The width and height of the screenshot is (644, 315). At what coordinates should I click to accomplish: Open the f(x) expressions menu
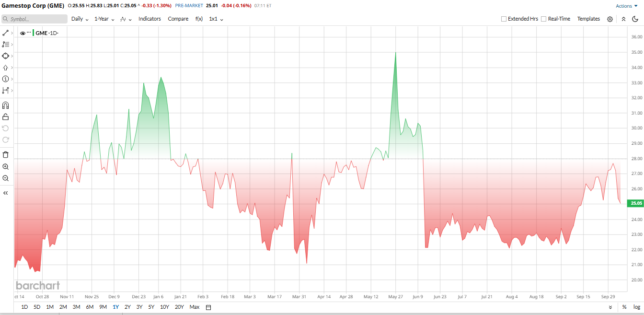199,19
